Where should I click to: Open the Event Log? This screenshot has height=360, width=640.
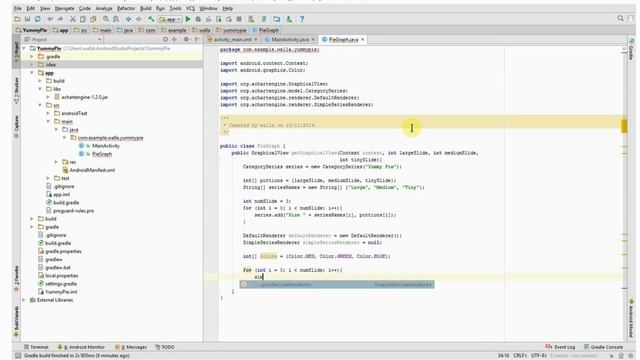(560, 347)
